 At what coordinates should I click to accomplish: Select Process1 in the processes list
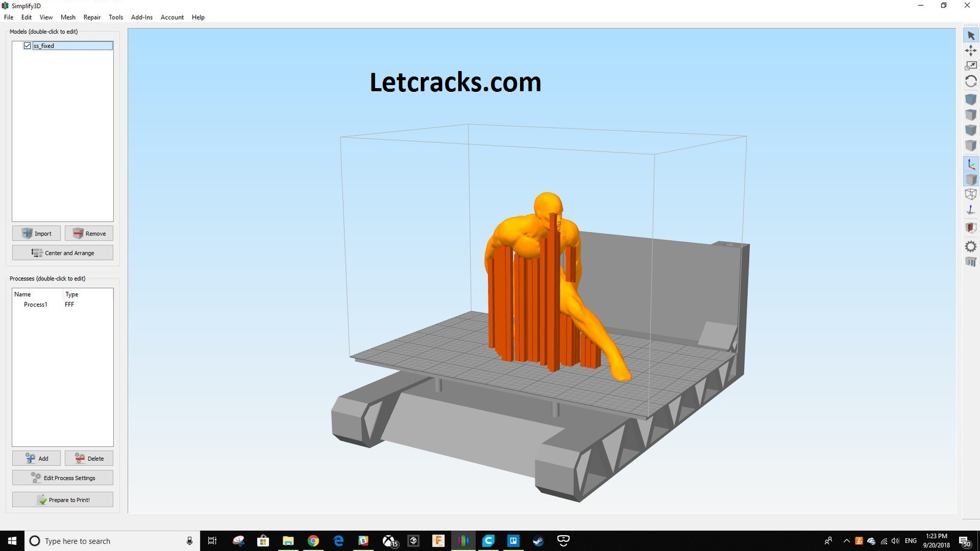pos(36,304)
